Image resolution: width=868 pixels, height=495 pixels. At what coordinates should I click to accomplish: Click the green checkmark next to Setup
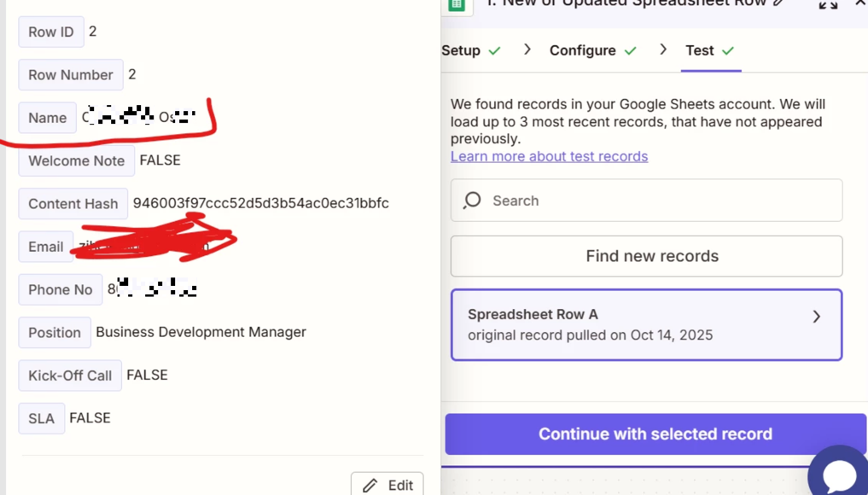(x=494, y=51)
